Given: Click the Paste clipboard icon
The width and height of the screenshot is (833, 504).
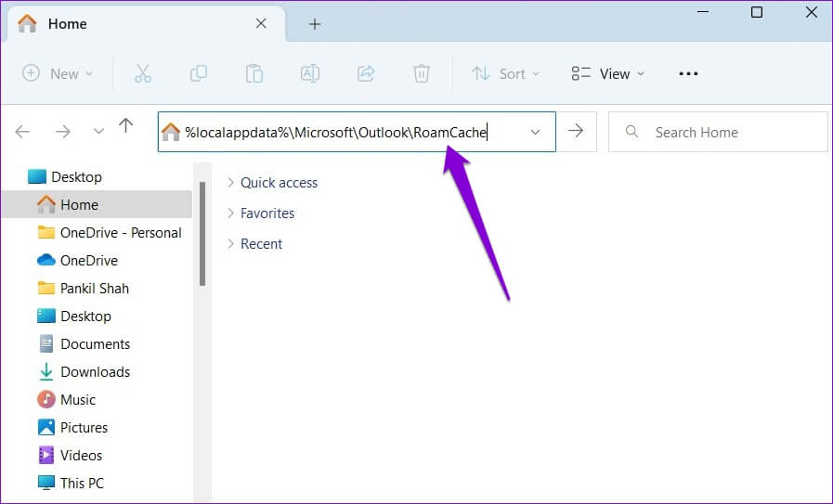Looking at the screenshot, I should [254, 73].
